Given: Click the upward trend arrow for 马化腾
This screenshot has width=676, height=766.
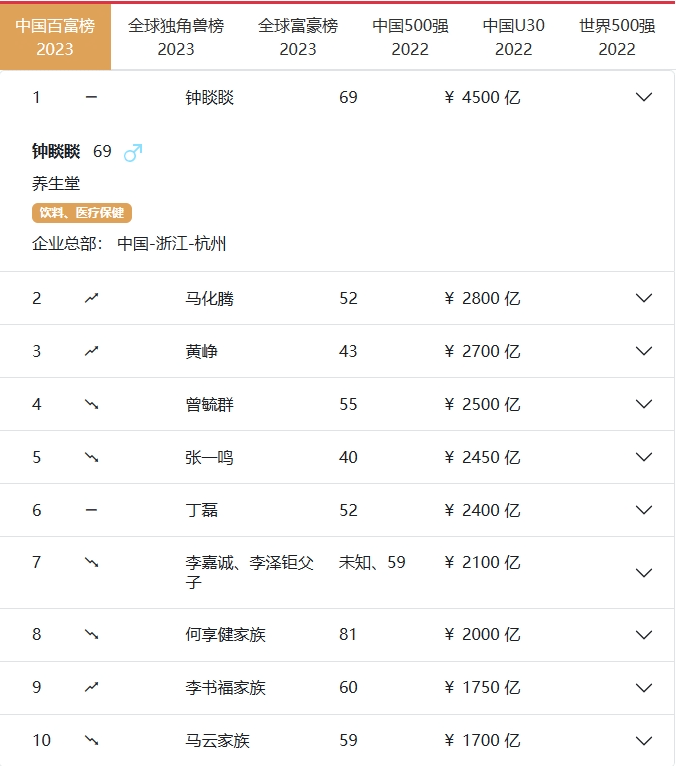Looking at the screenshot, I should (x=92, y=298).
